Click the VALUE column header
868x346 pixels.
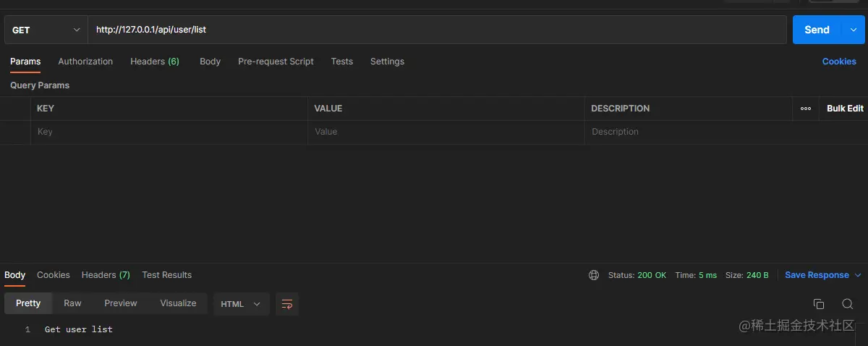pyautogui.click(x=328, y=109)
